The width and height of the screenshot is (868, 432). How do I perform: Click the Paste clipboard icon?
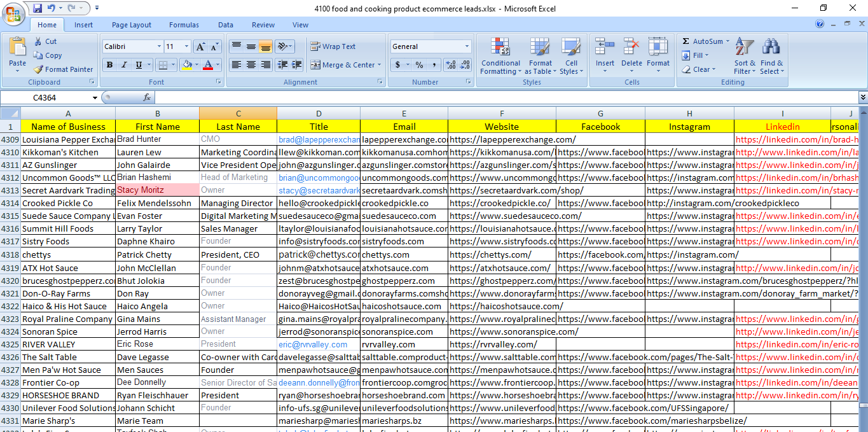click(x=18, y=47)
